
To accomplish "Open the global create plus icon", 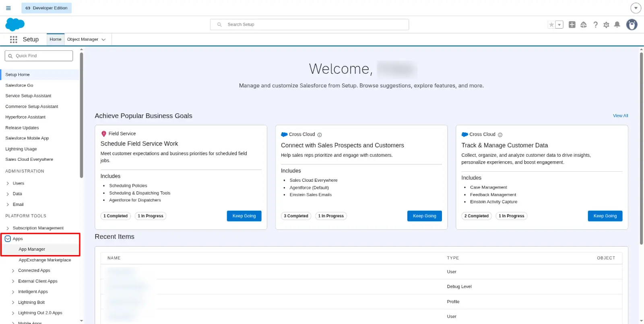I will (572, 25).
